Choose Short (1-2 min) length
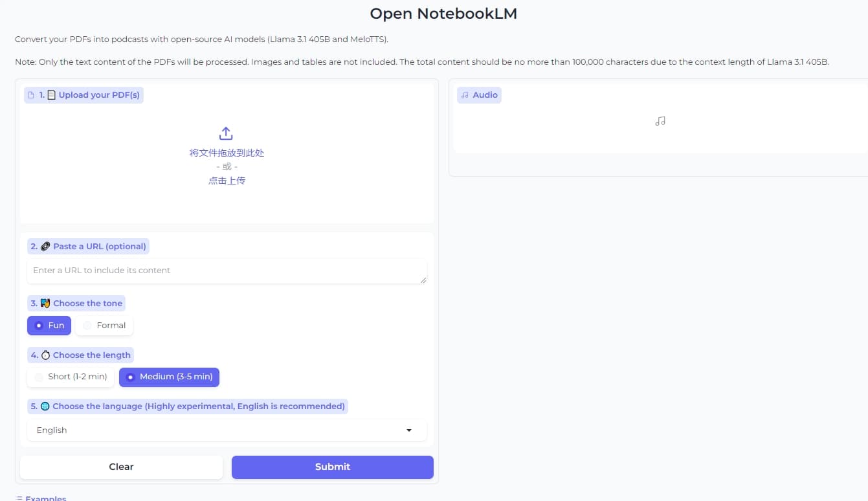This screenshot has width=868, height=501. tap(71, 377)
